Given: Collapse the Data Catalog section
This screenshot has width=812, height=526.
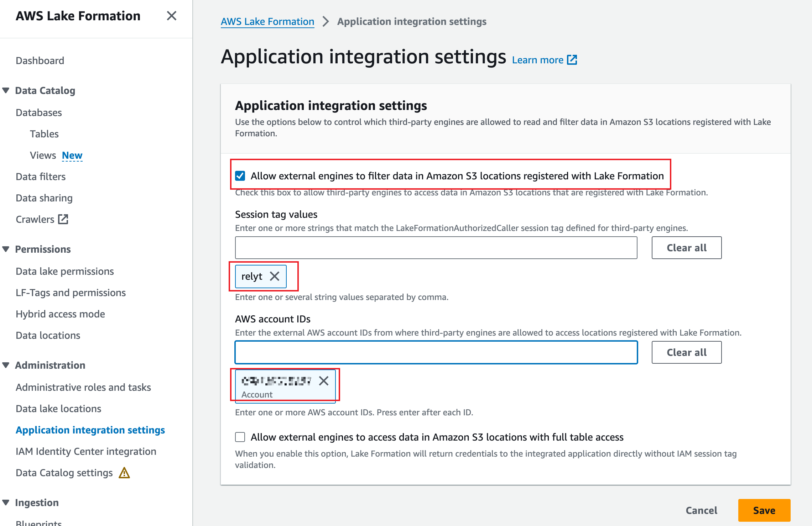Looking at the screenshot, I should [x=6, y=90].
